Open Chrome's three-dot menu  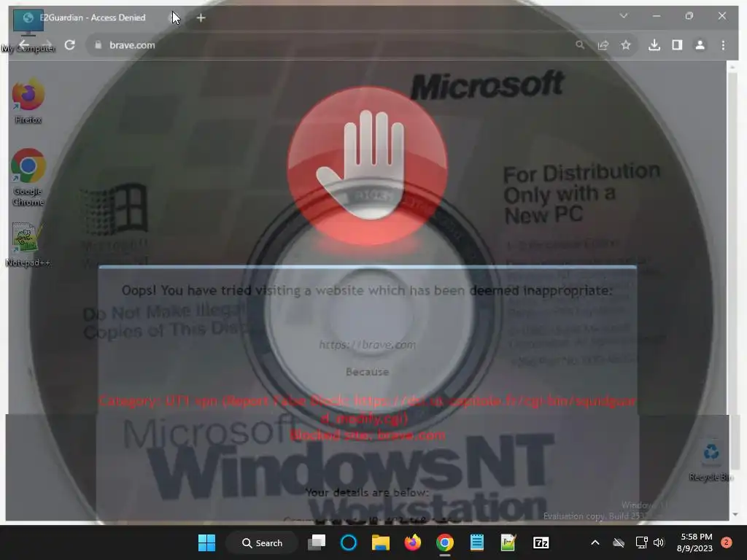[x=723, y=44]
